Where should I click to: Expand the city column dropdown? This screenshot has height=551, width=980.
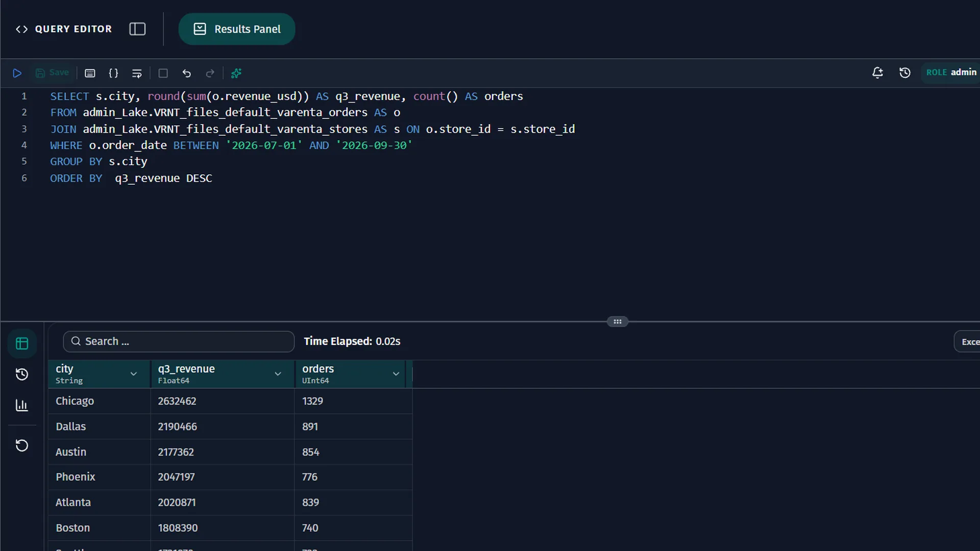tap(134, 374)
